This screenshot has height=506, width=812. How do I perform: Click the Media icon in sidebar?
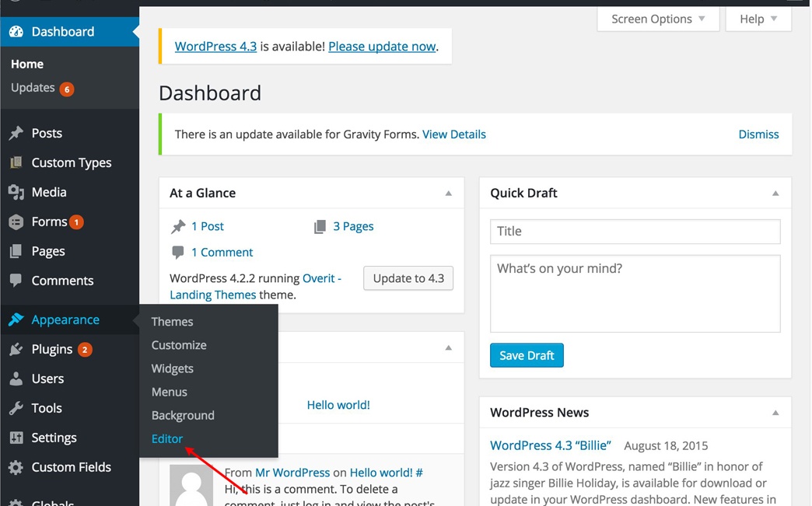tap(16, 193)
